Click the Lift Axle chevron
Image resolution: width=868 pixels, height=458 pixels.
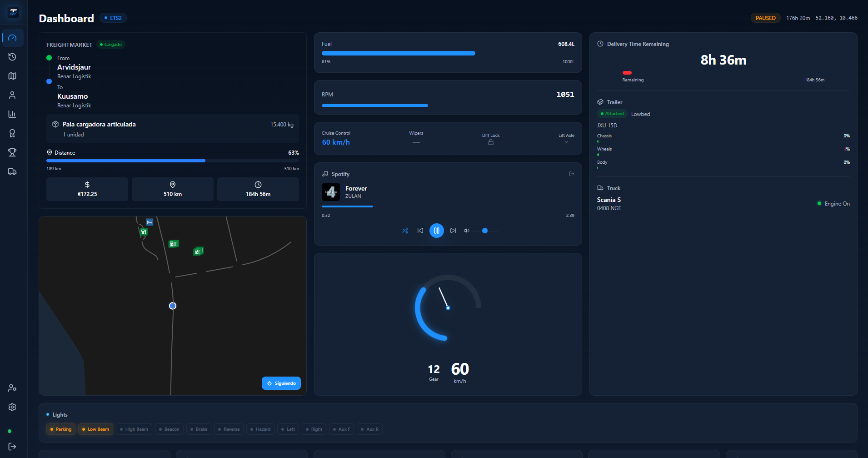566,142
